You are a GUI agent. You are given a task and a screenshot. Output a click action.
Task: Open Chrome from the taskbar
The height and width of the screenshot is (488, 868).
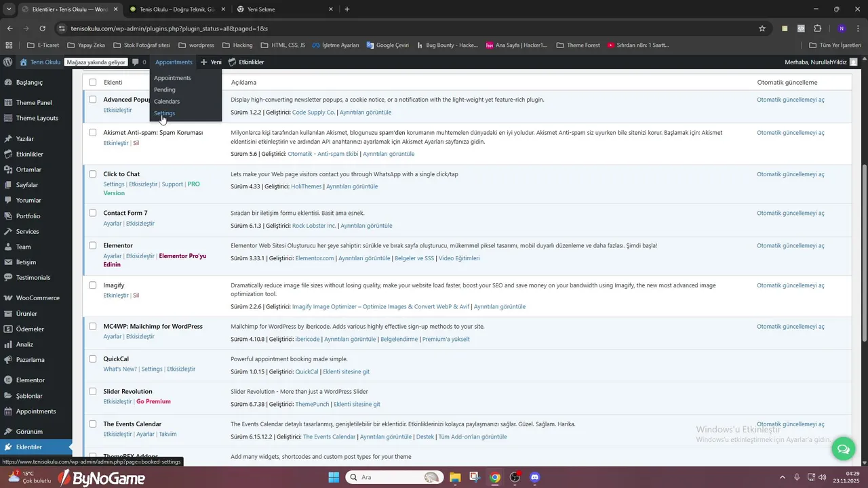click(x=495, y=477)
